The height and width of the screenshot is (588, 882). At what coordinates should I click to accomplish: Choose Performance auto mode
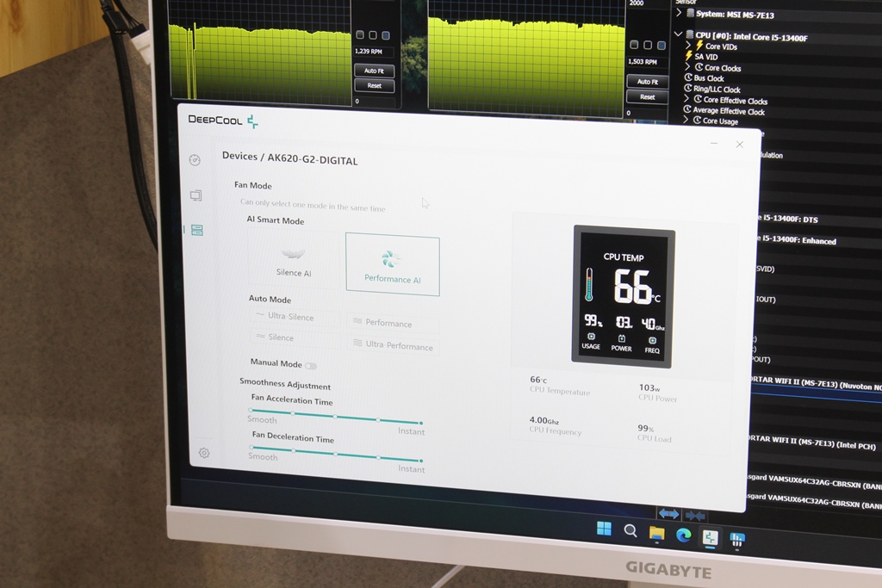pos(393,323)
